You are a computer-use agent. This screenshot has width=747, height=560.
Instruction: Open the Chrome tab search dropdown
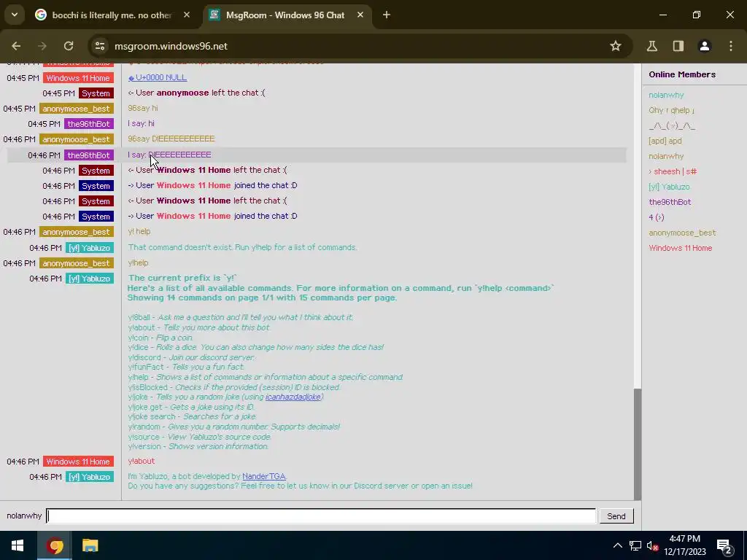point(15,15)
